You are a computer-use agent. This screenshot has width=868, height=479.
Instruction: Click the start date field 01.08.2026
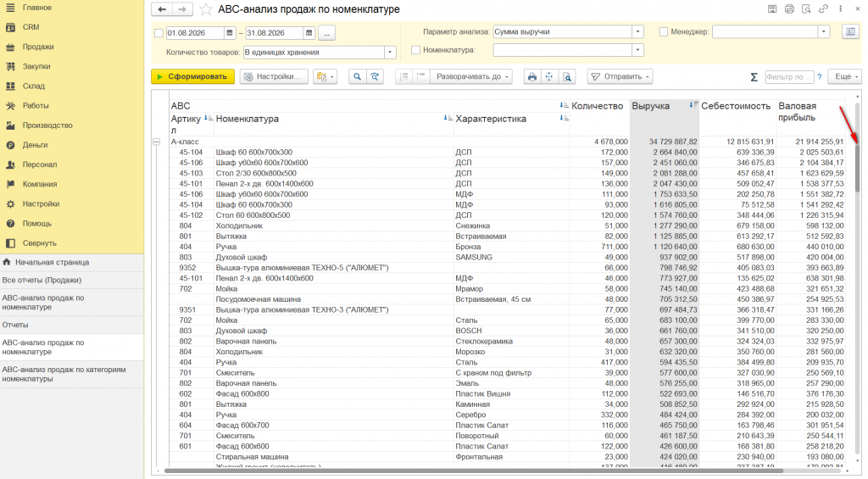pyautogui.click(x=195, y=33)
